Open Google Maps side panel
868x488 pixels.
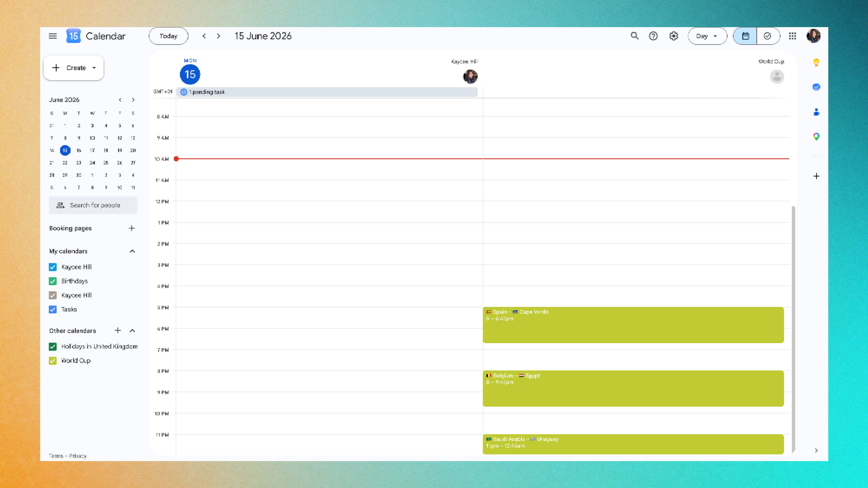pyautogui.click(x=816, y=136)
